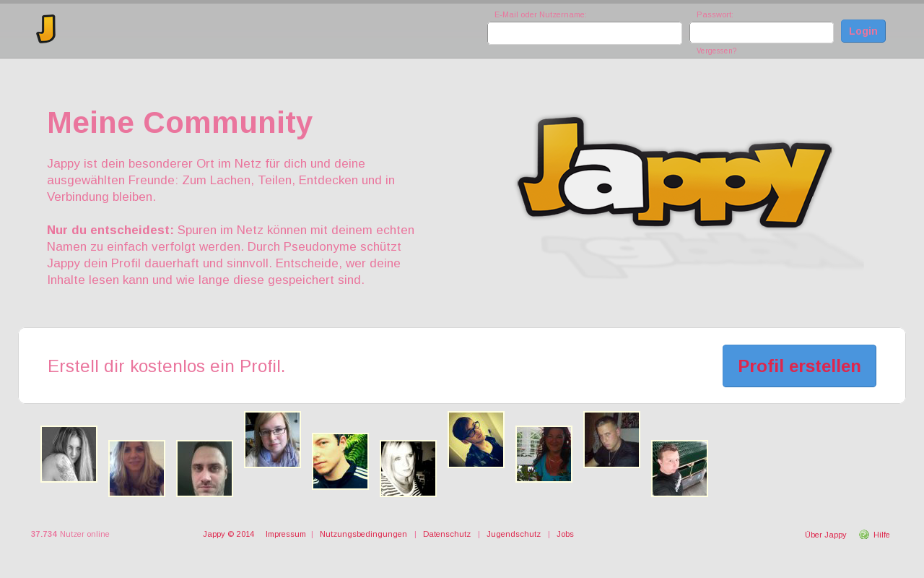Open the Über Jappy link
The image size is (924, 578).
coord(825,535)
